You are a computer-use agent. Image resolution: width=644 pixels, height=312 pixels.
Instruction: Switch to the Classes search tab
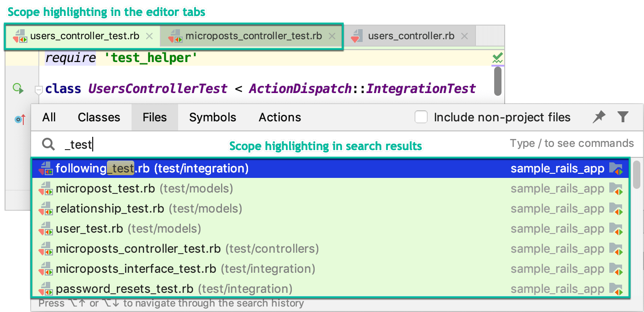point(99,117)
